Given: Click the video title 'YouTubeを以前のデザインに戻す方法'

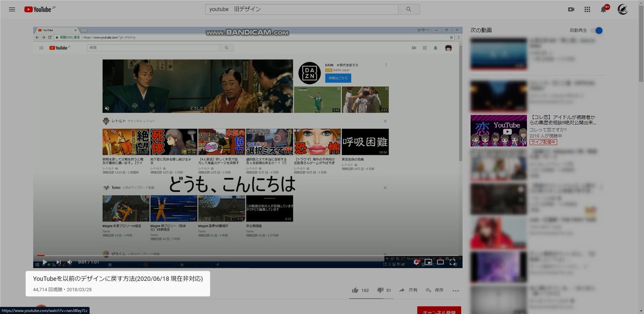Looking at the screenshot, I should (119, 279).
